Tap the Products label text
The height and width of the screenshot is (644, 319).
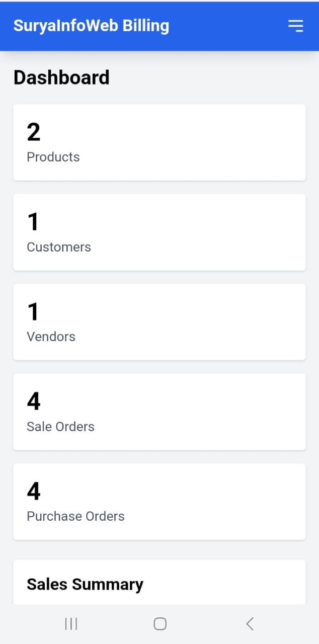click(x=53, y=156)
